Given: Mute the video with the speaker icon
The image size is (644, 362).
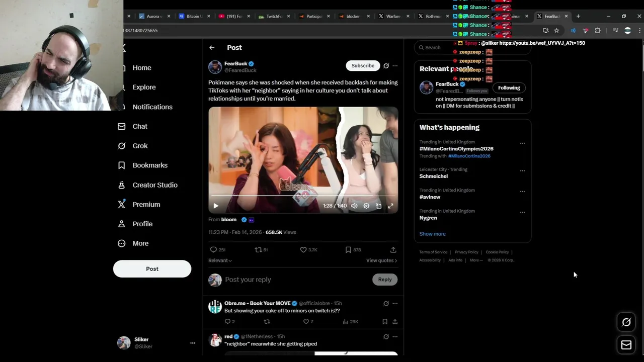Looking at the screenshot, I should click(x=354, y=206).
